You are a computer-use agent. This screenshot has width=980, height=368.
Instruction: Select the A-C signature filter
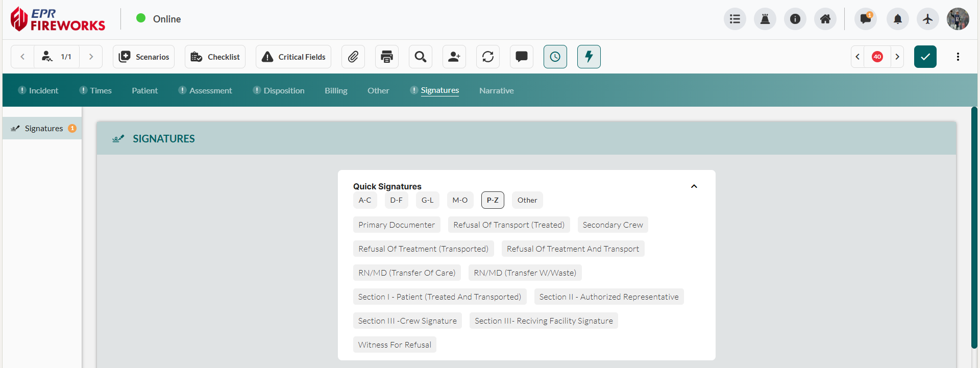pyautogui.click(x=365, y=200)
